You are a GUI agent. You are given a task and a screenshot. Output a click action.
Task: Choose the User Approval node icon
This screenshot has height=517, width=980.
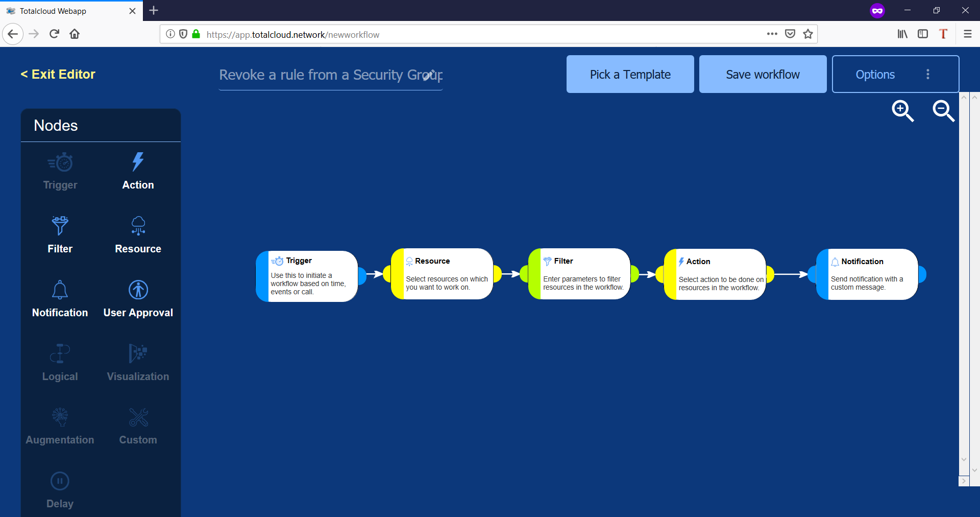pyautogui.click(x=138, y=290)
